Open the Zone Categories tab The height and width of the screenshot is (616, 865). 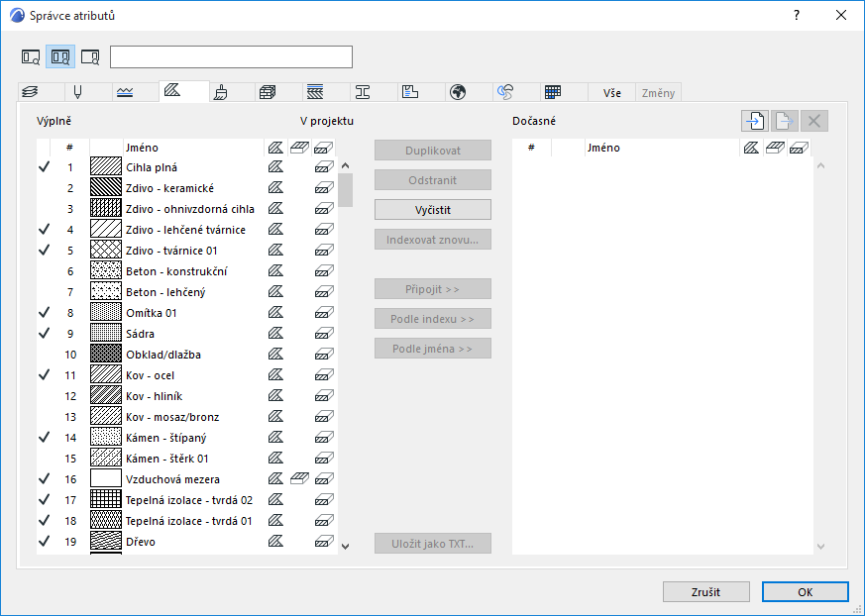tap(410, 92)
